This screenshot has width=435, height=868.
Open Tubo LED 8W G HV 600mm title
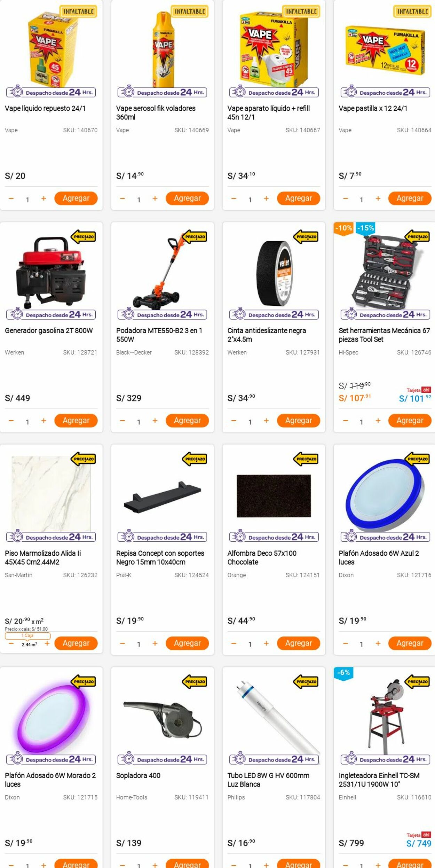click(268, 780)
